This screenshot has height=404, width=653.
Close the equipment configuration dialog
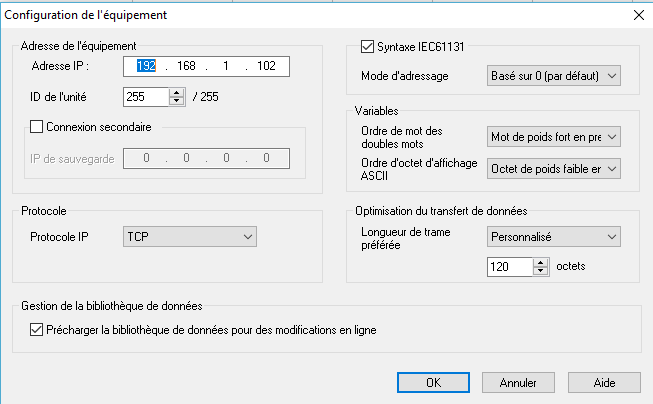tap(638, 15)
